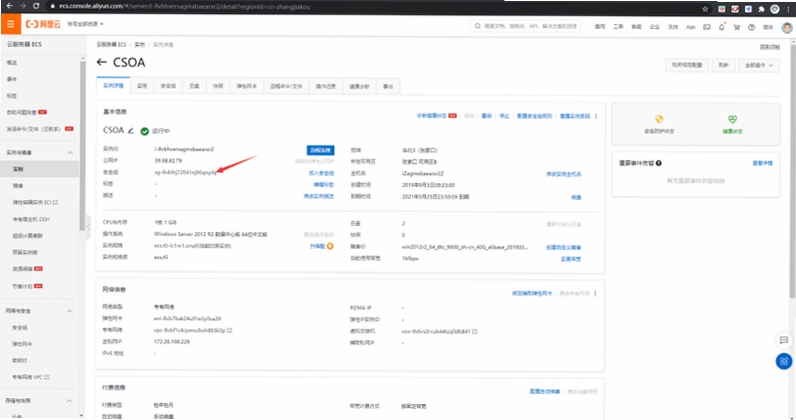The height and width of the screenshot is (420, 796).
Task: Click the browser reload button
Action: click(36, 6)
